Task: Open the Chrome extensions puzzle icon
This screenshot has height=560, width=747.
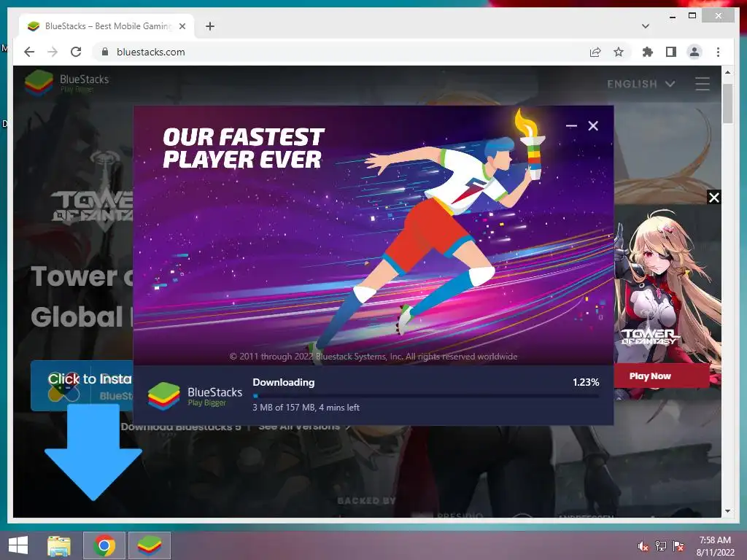Action: click(x=648, y=52)
